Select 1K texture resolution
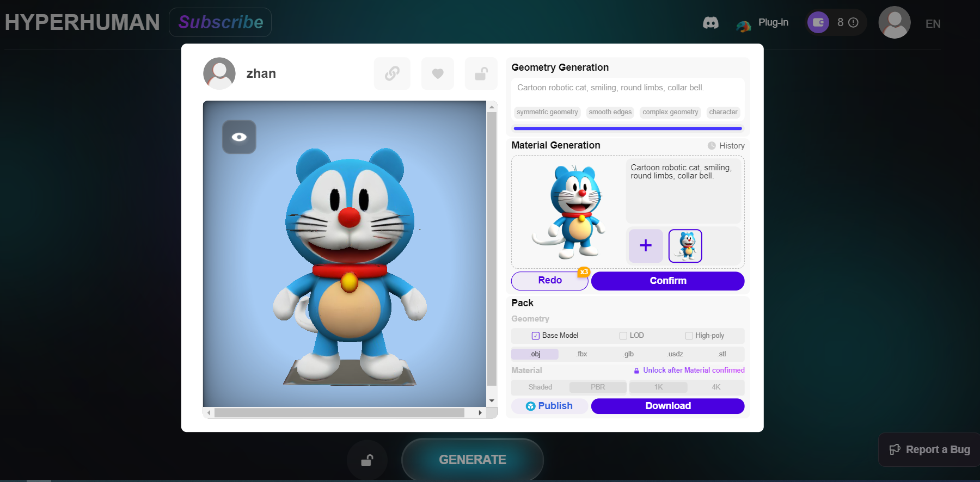Screen dimensions: 980x482 tap(658, 387)
